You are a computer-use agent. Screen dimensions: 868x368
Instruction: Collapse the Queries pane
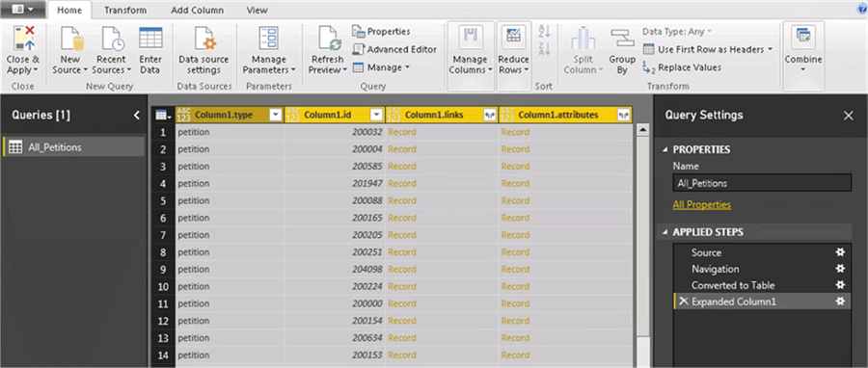tap(137, 115)
